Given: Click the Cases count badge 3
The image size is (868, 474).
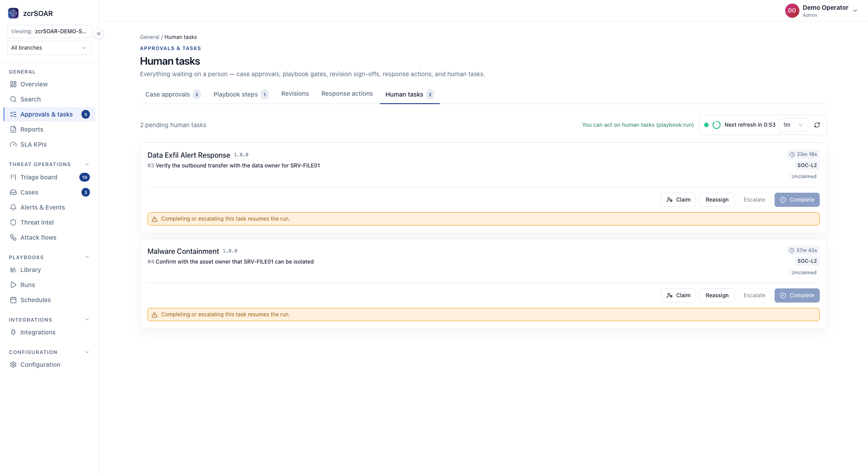Looking at the screenshot, I should click(x=85, y=192).
